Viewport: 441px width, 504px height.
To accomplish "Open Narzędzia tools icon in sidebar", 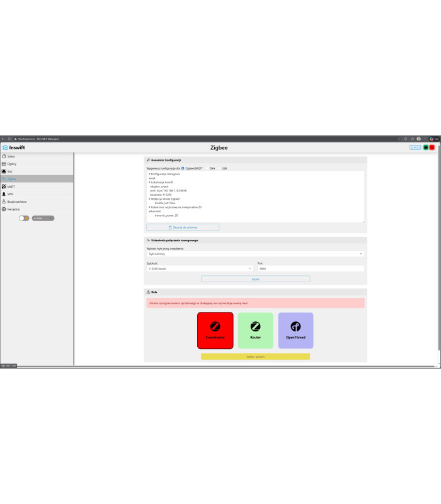I will point(4,209).
